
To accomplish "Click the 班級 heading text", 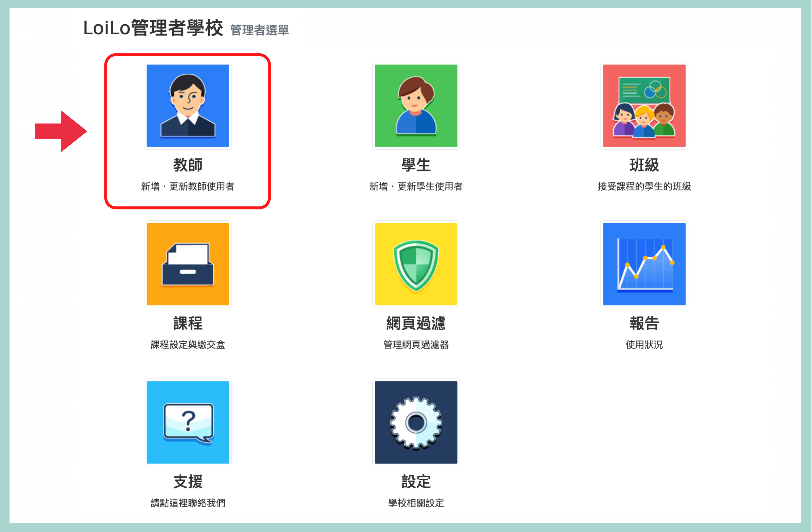I will pyautogui.click(x=644, y=165).
